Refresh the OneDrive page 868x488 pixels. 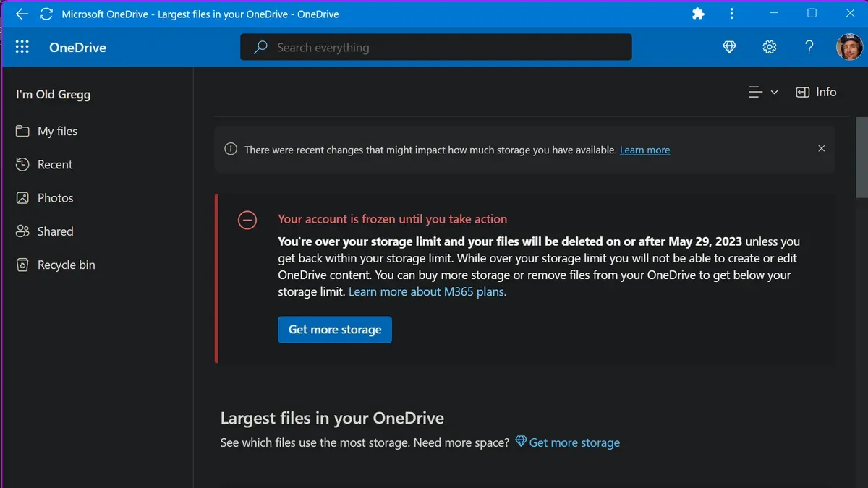46,14
